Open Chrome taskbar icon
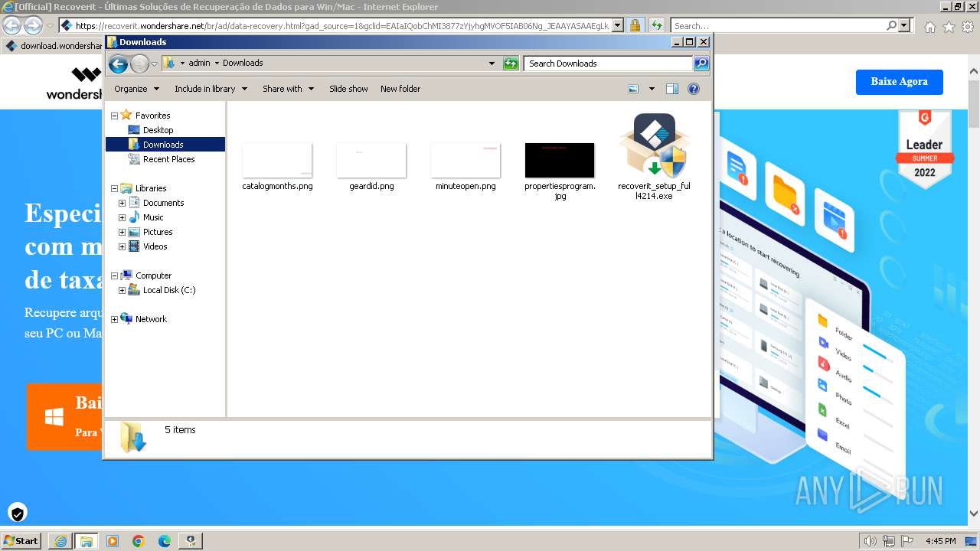Viewport: 980px width, 551px height. 139,541
